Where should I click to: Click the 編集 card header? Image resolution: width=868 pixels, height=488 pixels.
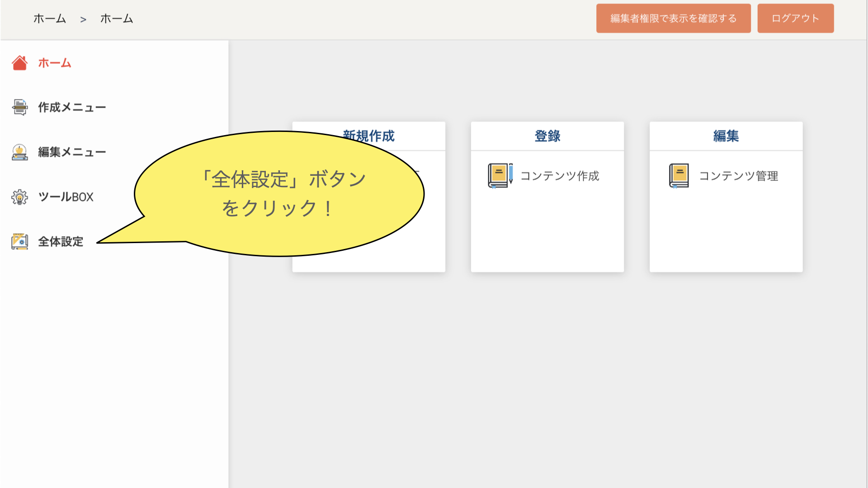pyautogui.click(x=726, y=136)
